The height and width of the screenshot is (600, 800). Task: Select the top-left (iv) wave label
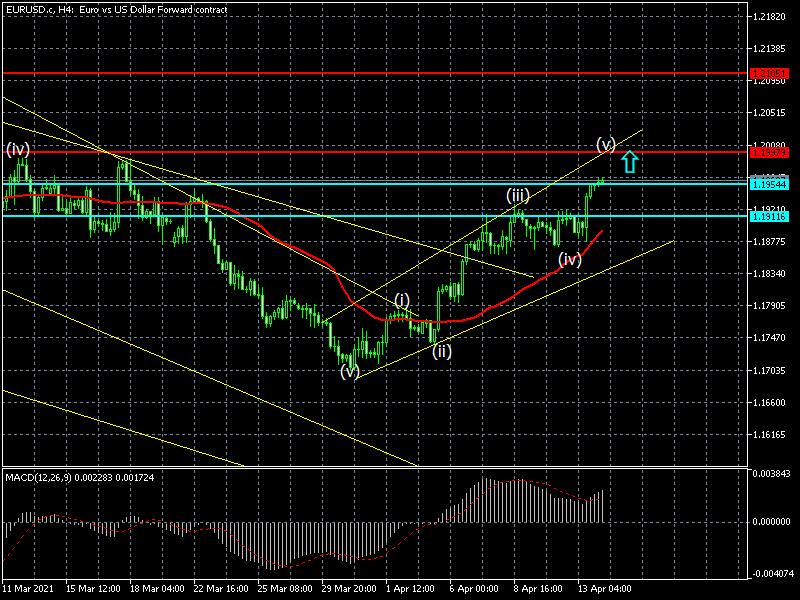tap(18, 149)
